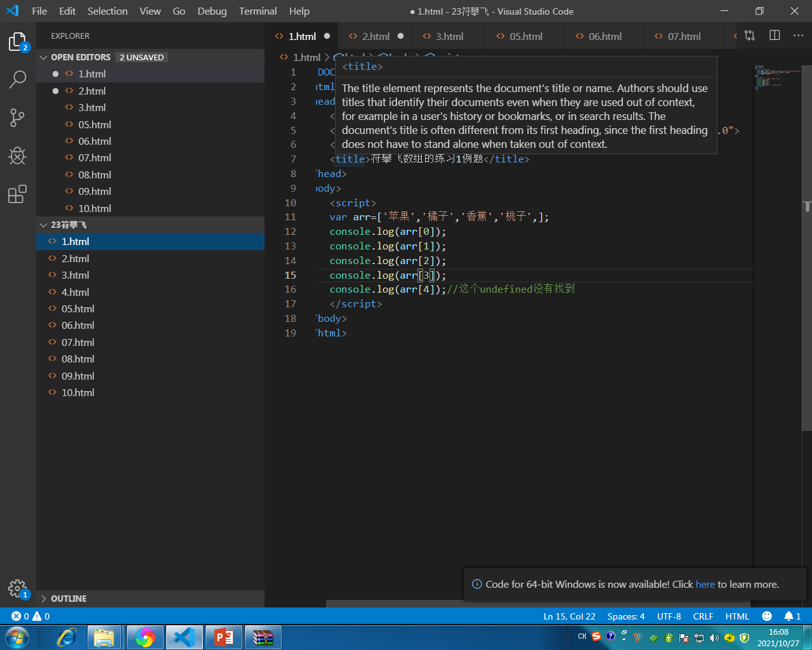Image resolution: width=812 pixels, height=650 pixels.
Task: Open the Manage gear menu
Action: tap(18, 588)
